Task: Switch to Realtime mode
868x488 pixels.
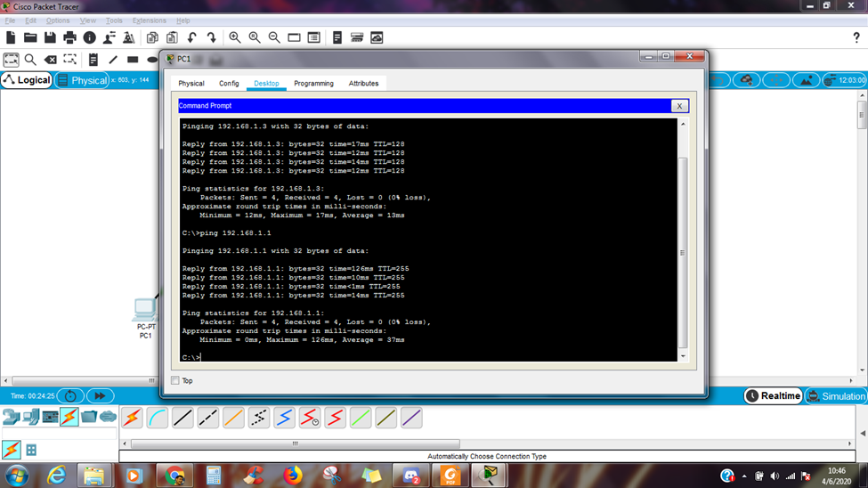Action: [774, 396]
